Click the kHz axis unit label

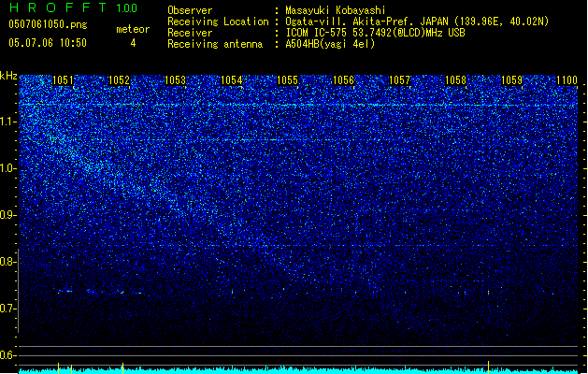click(8, 76)
